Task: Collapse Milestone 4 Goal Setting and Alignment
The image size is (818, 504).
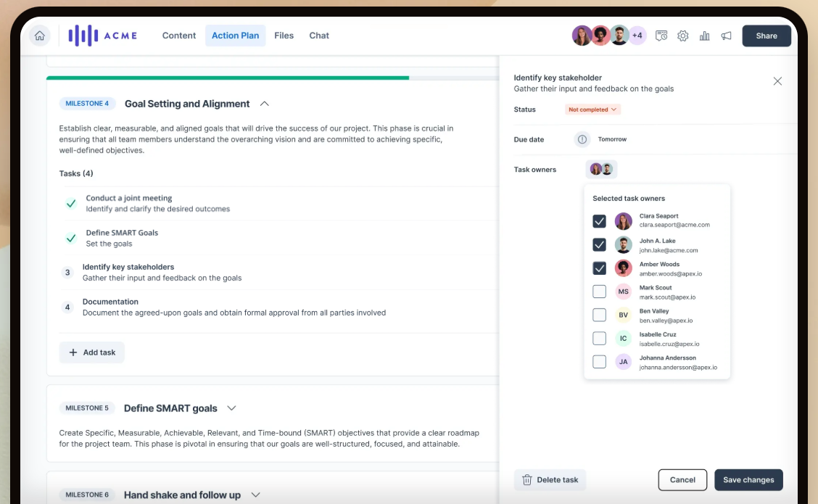Action: point(265,104)
